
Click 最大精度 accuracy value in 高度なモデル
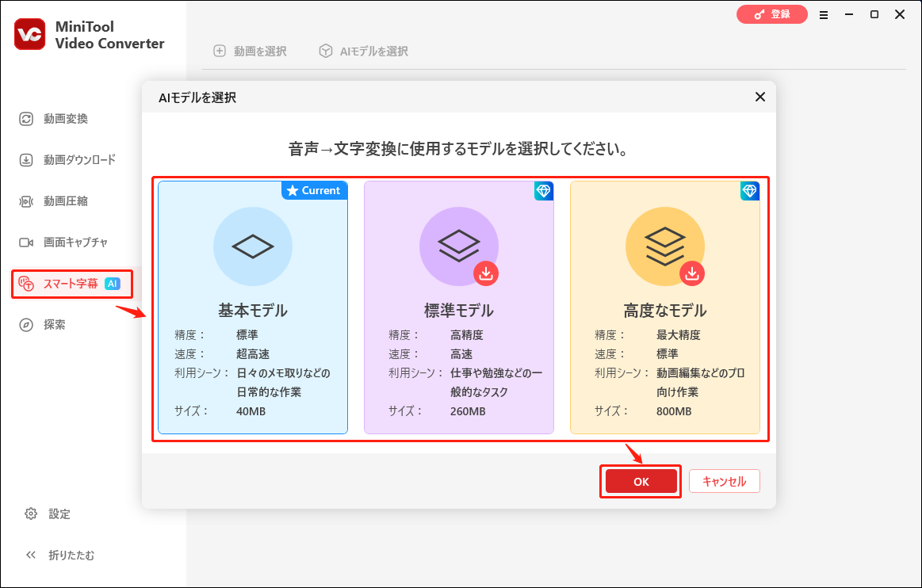[679, 335]
